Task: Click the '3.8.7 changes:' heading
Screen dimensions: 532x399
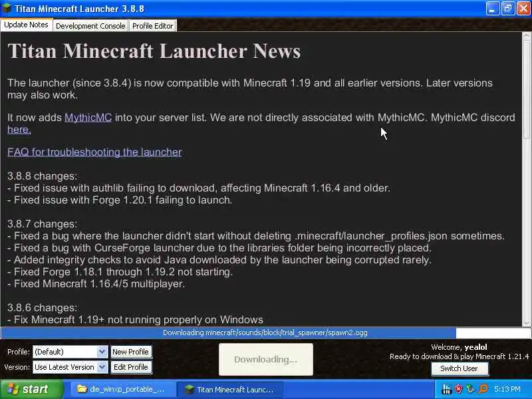Action: [42, 224]
